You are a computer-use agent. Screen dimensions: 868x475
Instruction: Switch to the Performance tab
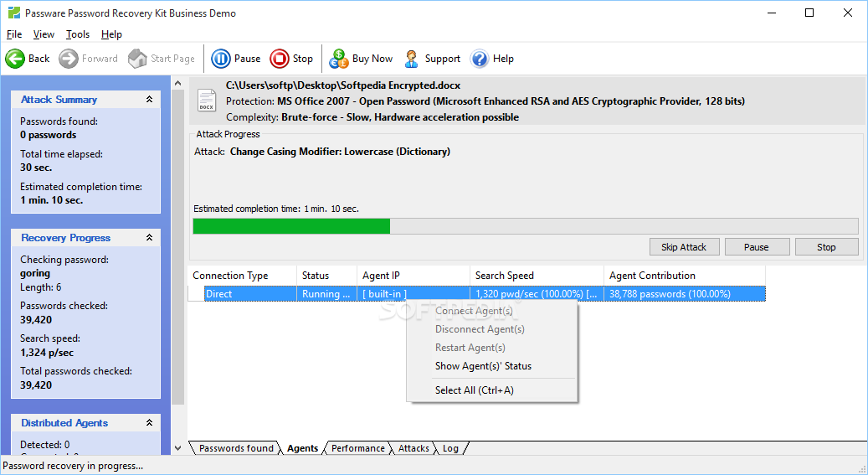357,448
